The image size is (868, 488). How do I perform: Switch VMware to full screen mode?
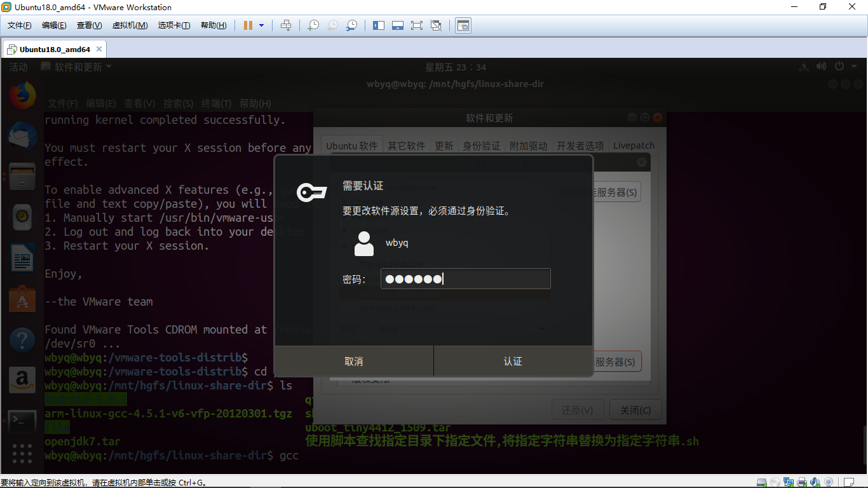pos(417,25)
